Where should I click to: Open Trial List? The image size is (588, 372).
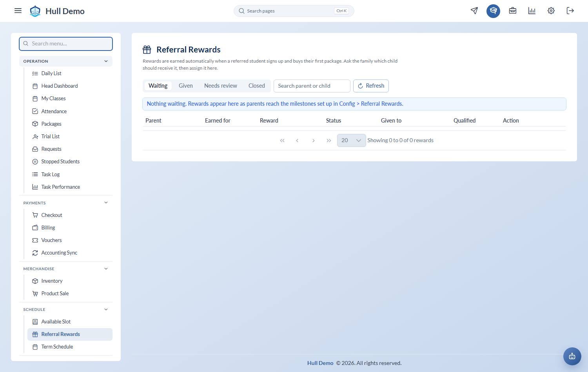click(x=70, y=136)
